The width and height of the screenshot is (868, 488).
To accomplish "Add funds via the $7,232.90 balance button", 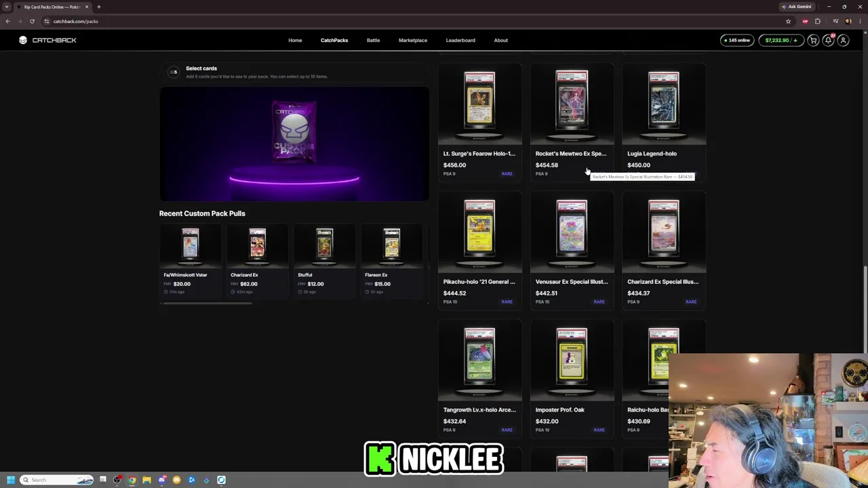I will [x=781, y=41].
